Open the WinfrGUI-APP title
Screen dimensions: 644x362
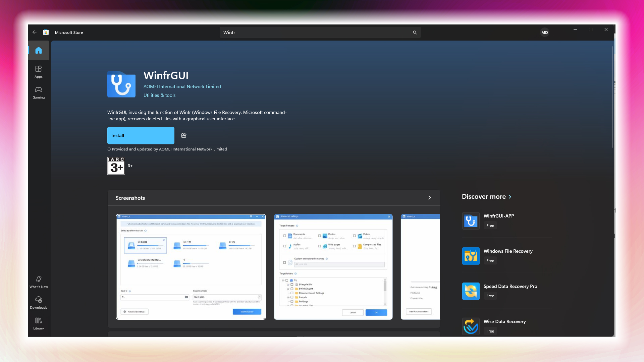pos(499,216)
